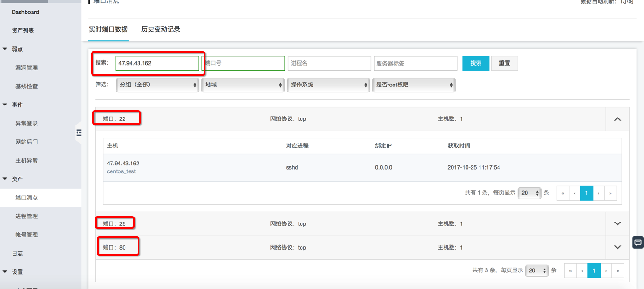644x289 pixels.
Task: Go to 基线检查 in sidebar
Action: (26, 86)
